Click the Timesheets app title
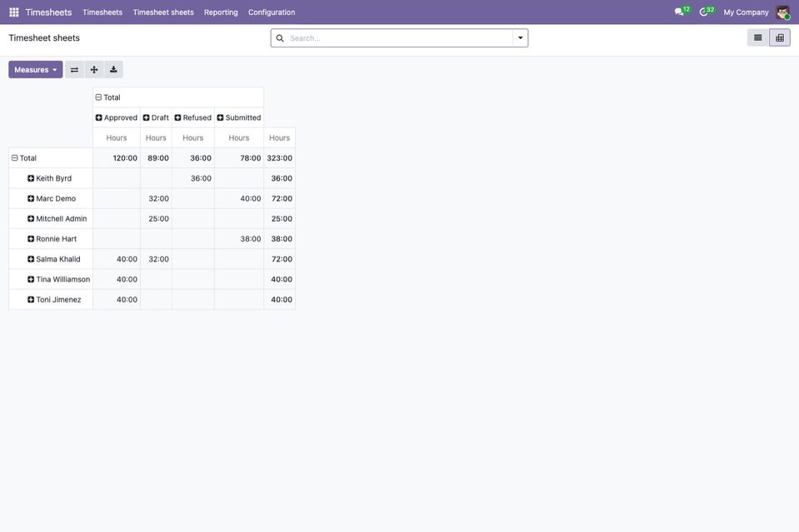The height and width of the screenshot is (532, 799). pos(48,12)
